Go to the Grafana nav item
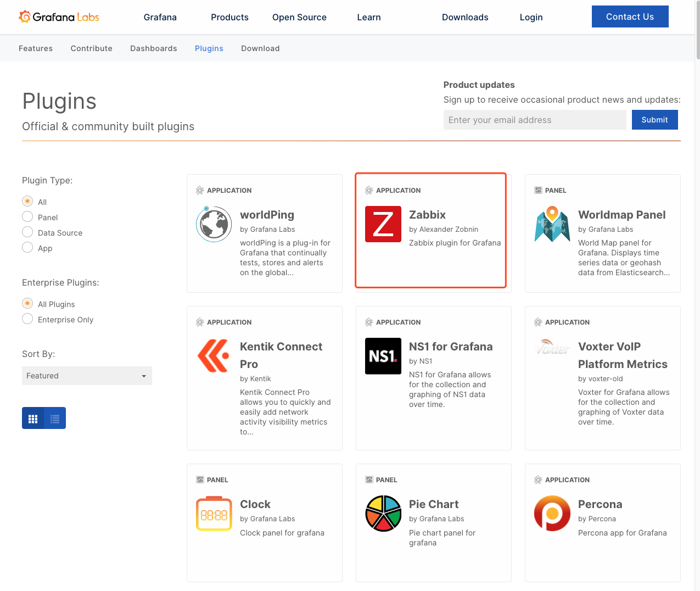 pyautogui.click(x=160, y=17)
